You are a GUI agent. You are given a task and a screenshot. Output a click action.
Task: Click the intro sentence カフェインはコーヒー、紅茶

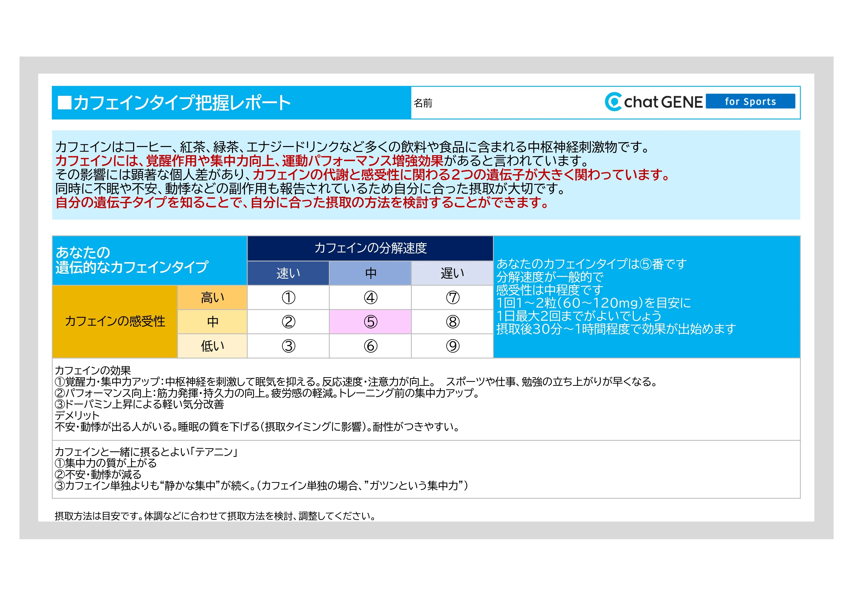point(352,147)
